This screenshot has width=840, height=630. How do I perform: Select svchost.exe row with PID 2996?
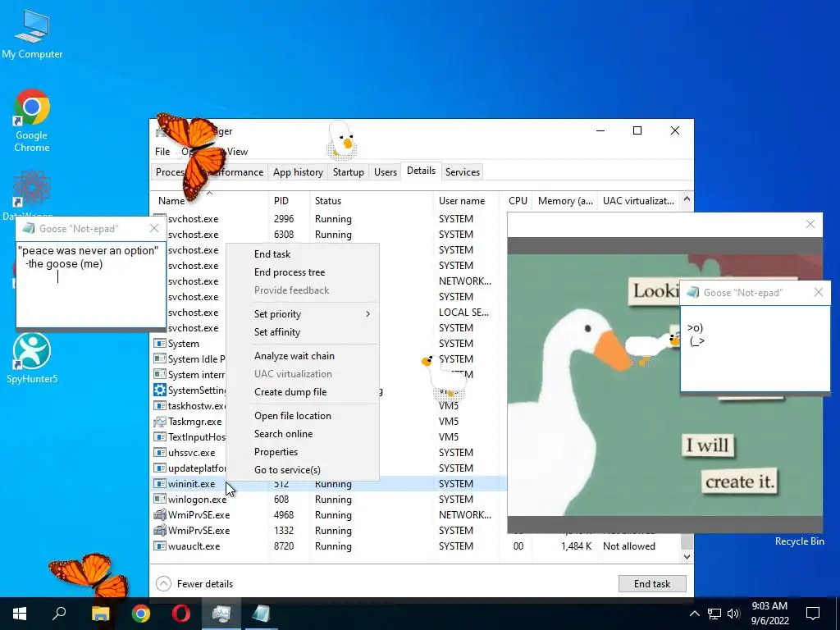328,218
